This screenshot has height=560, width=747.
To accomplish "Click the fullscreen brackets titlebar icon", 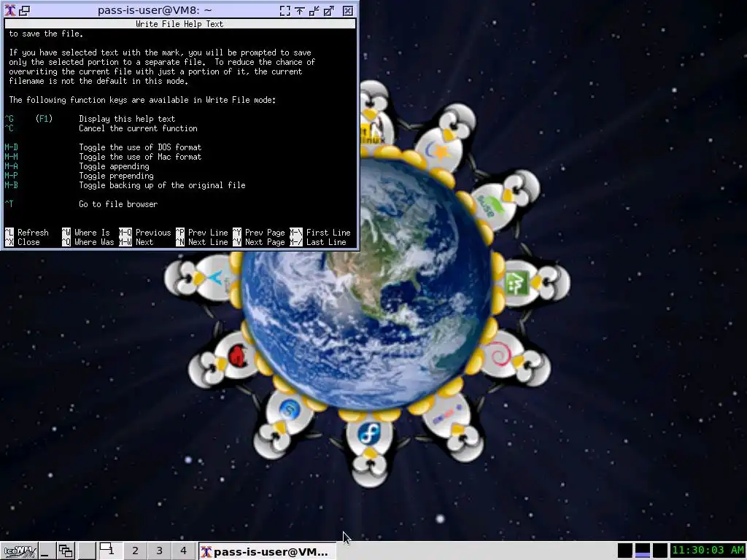I will [285, 10].
